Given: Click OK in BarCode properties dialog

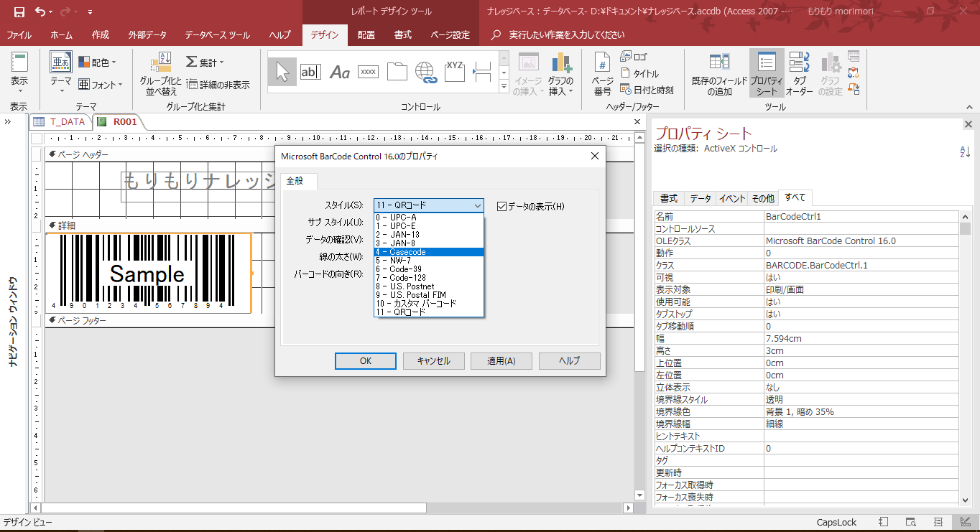Looking at the screenshot, I should coord(366,361).
